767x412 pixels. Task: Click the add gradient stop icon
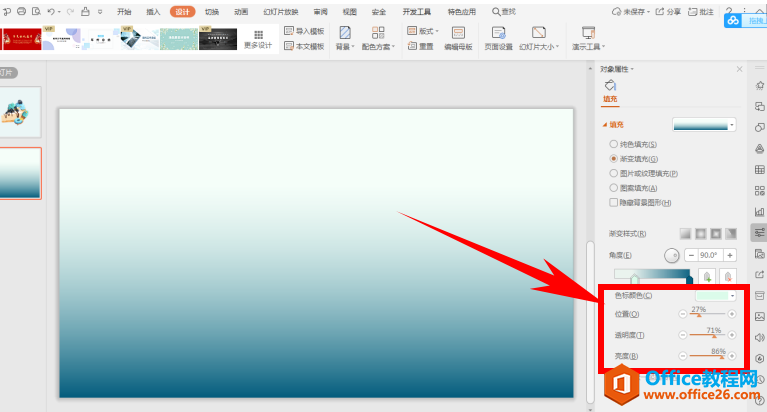(708, 277)
